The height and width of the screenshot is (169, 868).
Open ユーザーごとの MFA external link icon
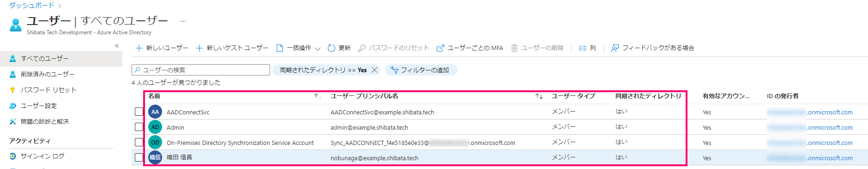click(x=440, y=48)
